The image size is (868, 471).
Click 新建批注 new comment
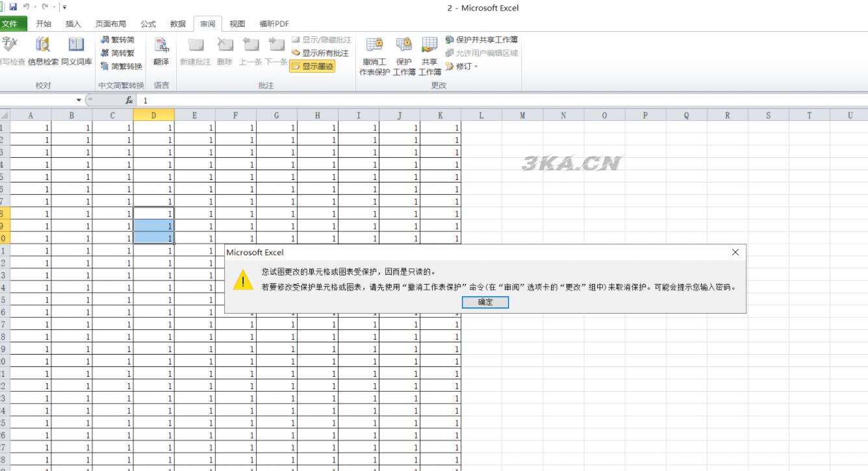point(196,52)
